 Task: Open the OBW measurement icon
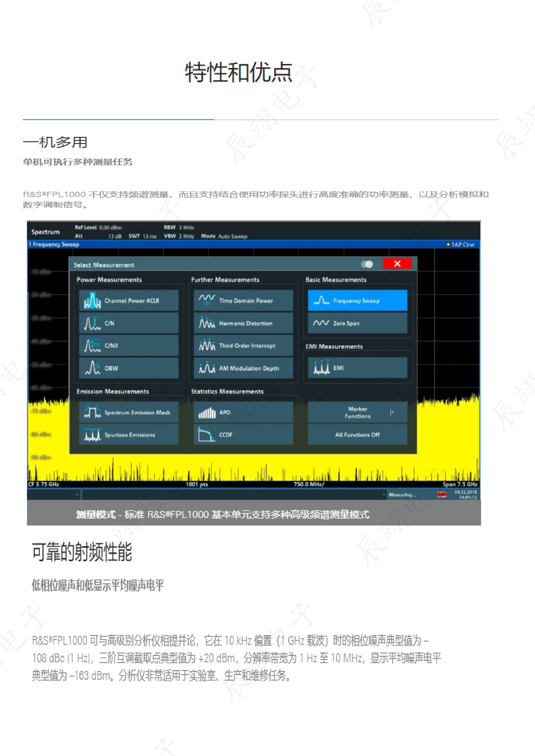coord(92,368)
